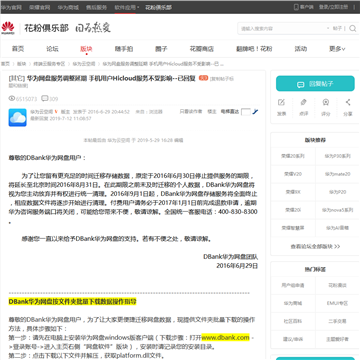Image resolution: width=360 pixels, height=360 pixels.
Task: Open the 客户端 mobile client icon link
Action: coord(303,7)
